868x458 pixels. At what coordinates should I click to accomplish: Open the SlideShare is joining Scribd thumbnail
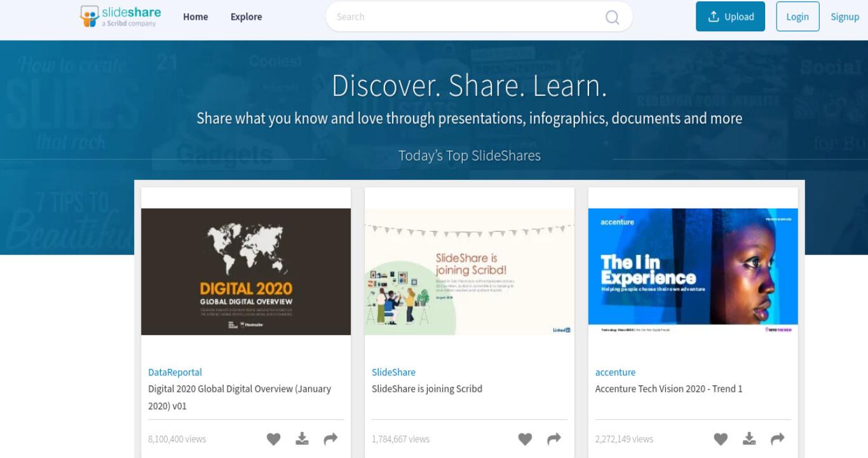coord(470,272)
